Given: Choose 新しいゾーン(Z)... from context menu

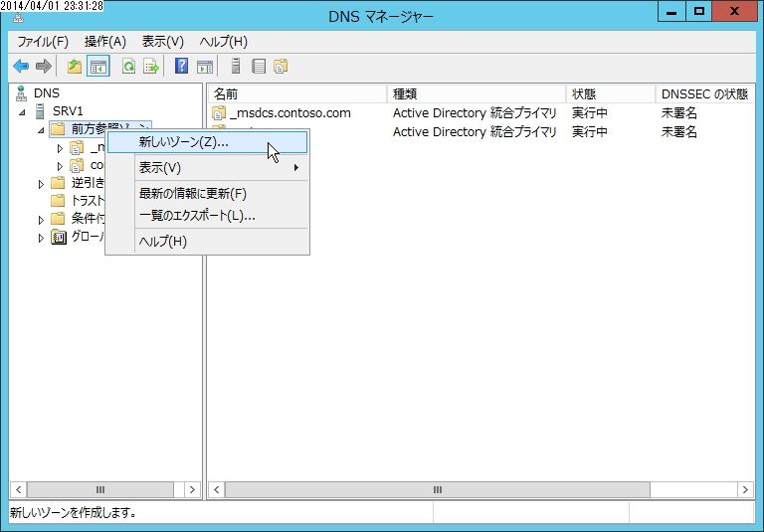Looking at the screenshot, I should 208,142.
